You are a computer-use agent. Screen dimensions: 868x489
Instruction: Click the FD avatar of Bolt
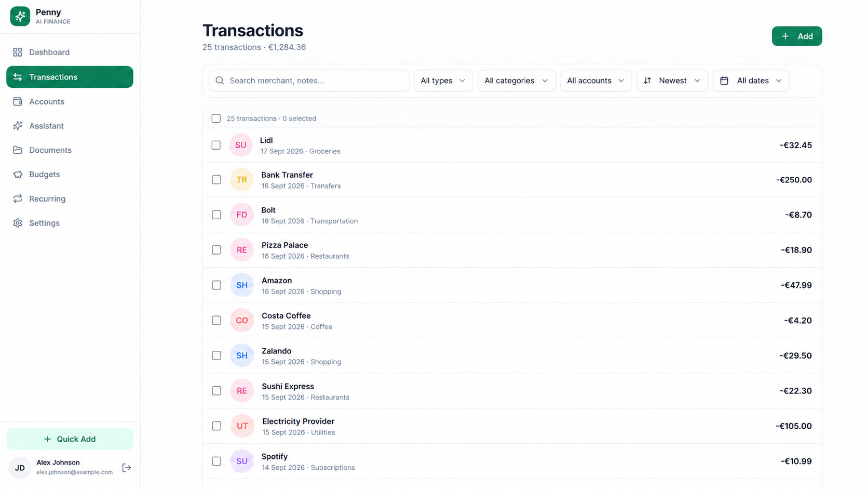[242, 215]
